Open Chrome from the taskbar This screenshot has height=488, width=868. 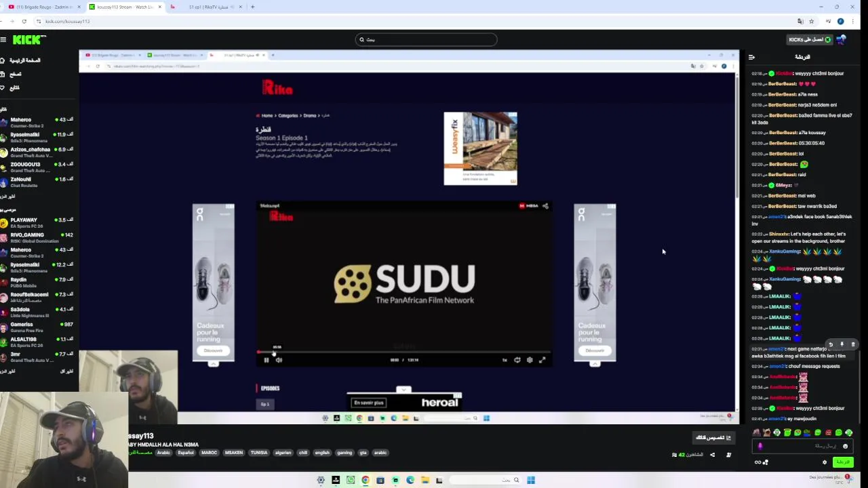(366, 480)
